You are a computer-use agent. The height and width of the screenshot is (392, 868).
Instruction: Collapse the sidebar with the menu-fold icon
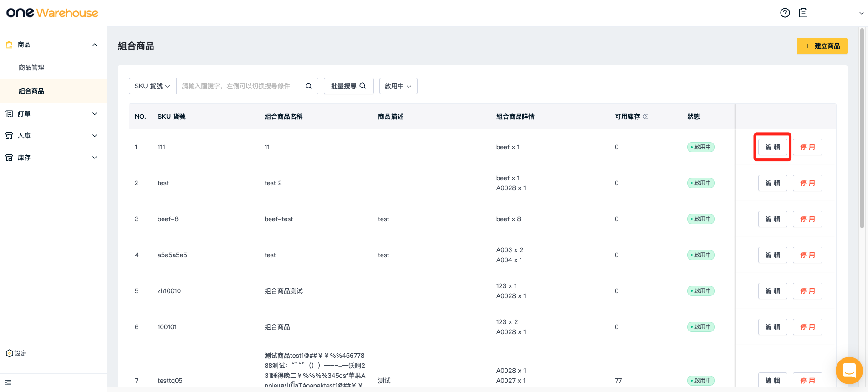click(x=8, y=382)
